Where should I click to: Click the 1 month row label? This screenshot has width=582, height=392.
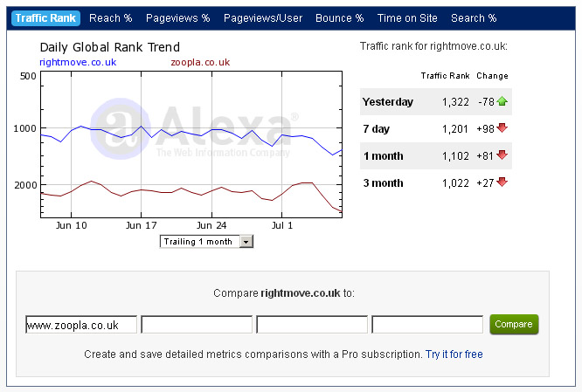pyautogui.click(x=383, y=156)
